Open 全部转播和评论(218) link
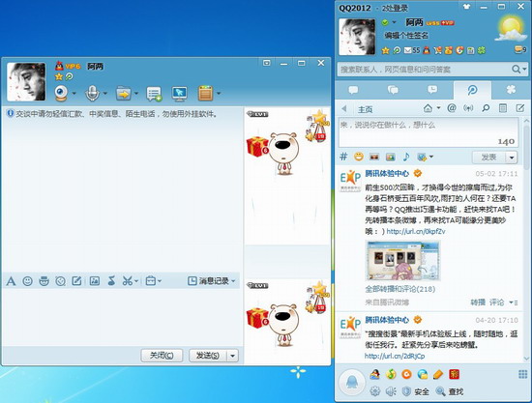The height and width of the screenshot is (403, 532). coord(400,289)
